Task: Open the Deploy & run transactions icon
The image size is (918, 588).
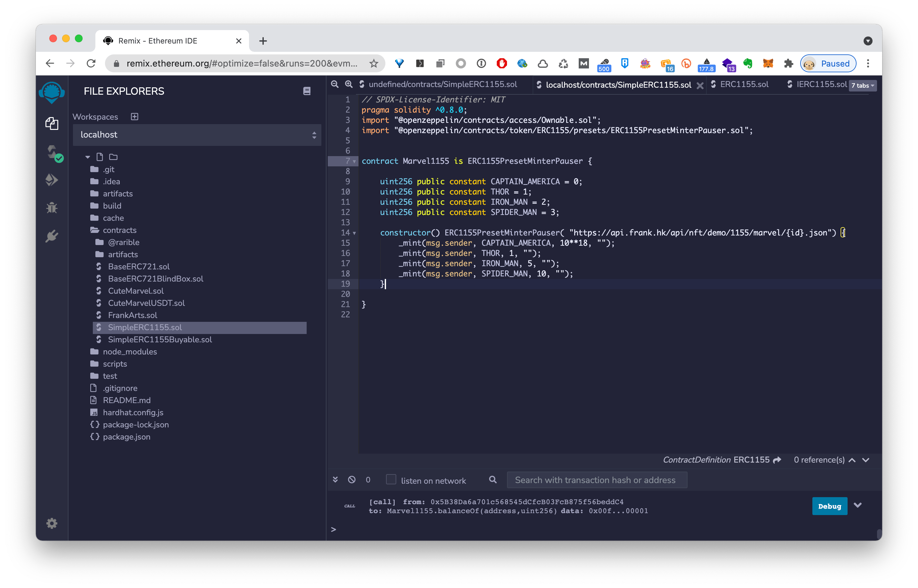Action: (52, 180)
